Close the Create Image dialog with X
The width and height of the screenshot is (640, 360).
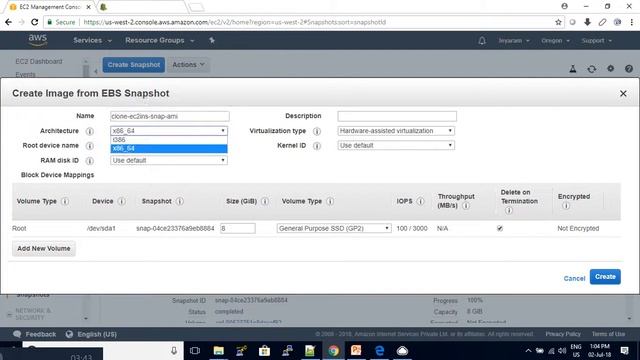pyautogui.click(x=623, y=93)
